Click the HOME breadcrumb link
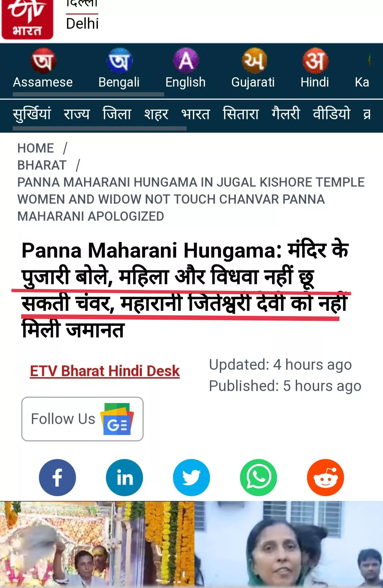The height and width of the screenshot is (588, 383). coord(35,148)
